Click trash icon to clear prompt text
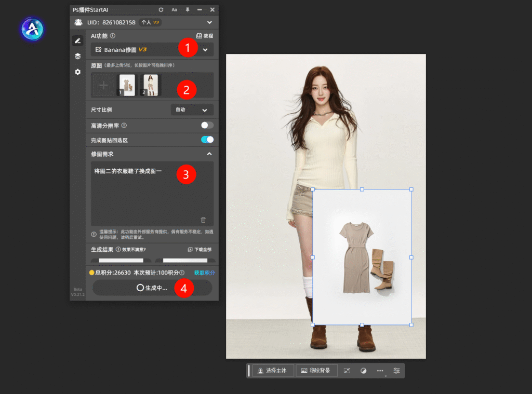 point(203,220)
